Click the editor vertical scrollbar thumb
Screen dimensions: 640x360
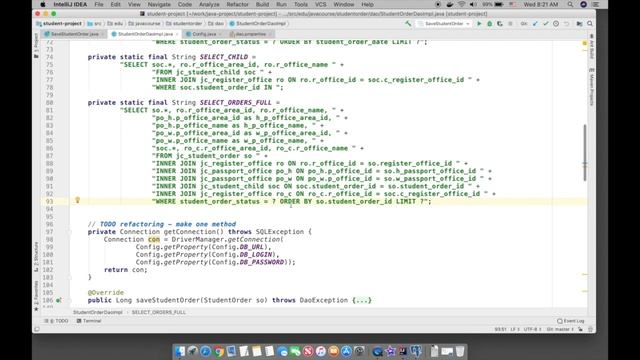[x=584, y=153]
